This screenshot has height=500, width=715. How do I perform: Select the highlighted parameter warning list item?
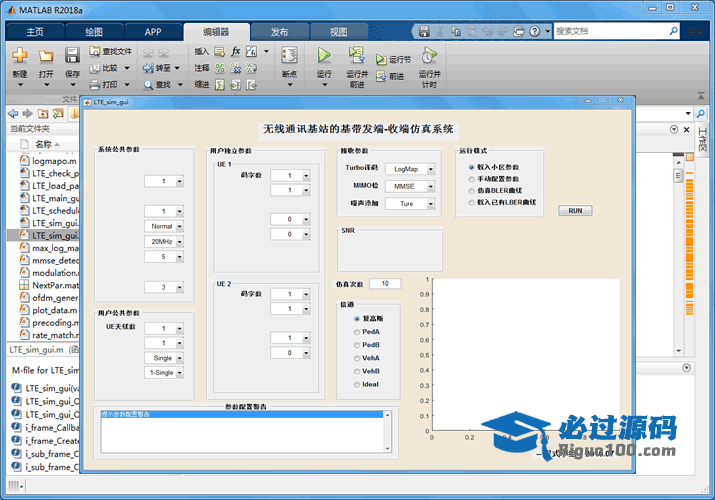(x=242, y=414)
